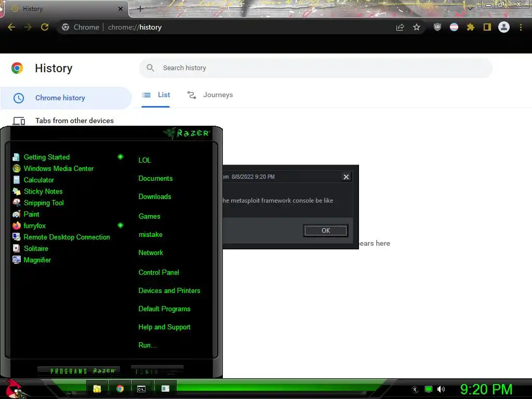Click the window icon in the taskbar
Image resolution: width=532 pixels, height=399 pixels.
tap(165, 389)
